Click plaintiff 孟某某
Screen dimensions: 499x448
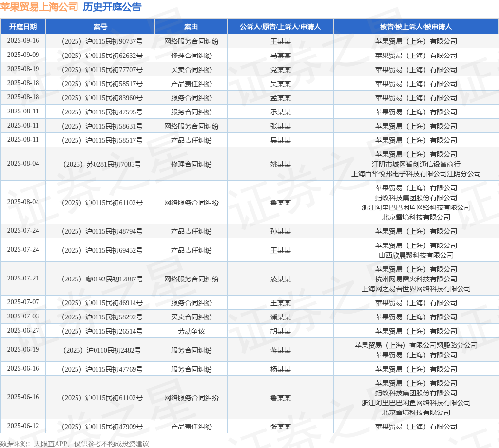(280, 98)
